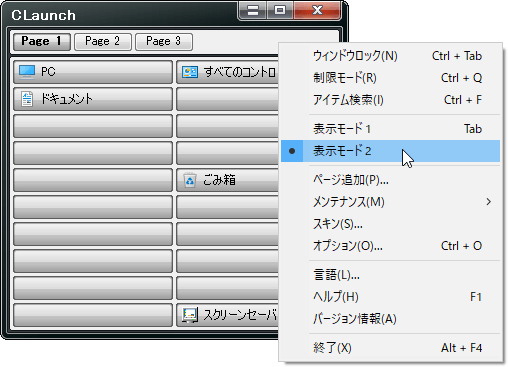The width and height of the screenshot is (508, 367).
Task: Choose 言語(L)... language entry
Action: coord(390,275)
